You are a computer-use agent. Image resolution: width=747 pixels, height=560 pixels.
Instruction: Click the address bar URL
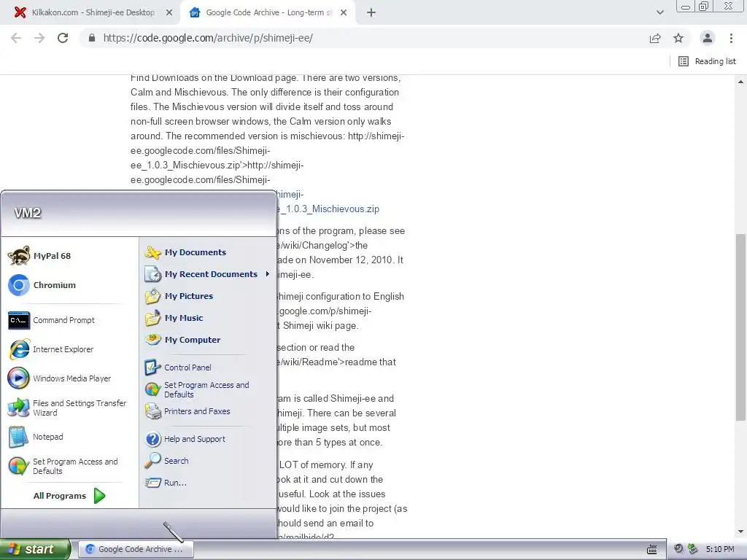(208, 38)
